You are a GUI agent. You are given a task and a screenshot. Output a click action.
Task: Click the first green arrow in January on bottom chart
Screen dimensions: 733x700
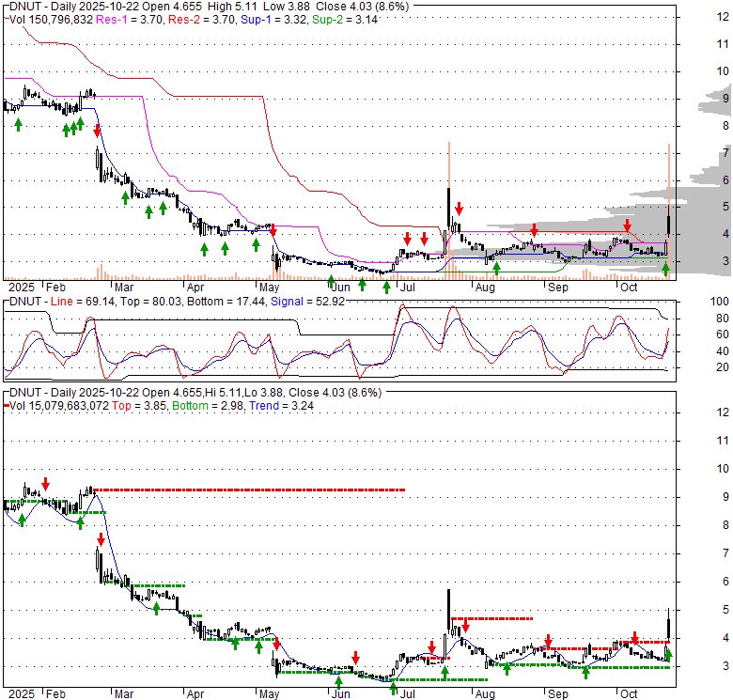21,519
